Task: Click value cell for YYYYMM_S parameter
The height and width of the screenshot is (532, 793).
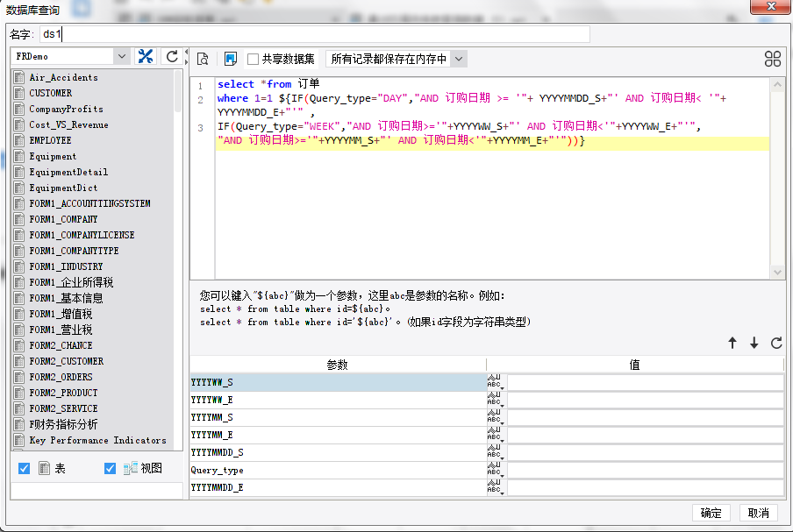Action: (646, 417)
